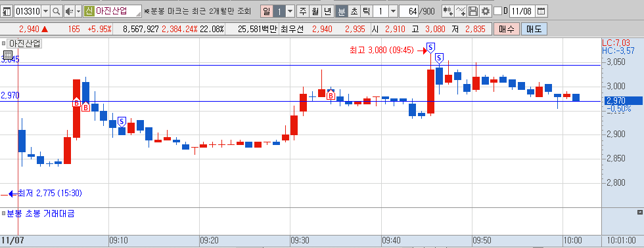Open the period value dropdown after 일

tap(290, 11)
